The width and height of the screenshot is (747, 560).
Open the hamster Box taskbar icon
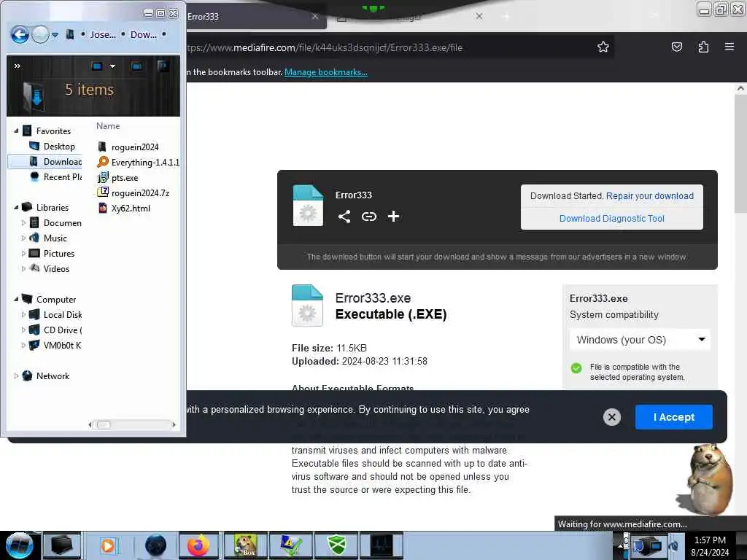[x=245, y=545]
